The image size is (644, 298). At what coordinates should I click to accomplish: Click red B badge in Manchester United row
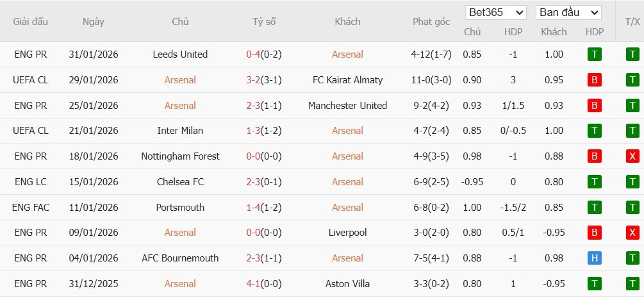pyautogui.click(x=594, y=106)
